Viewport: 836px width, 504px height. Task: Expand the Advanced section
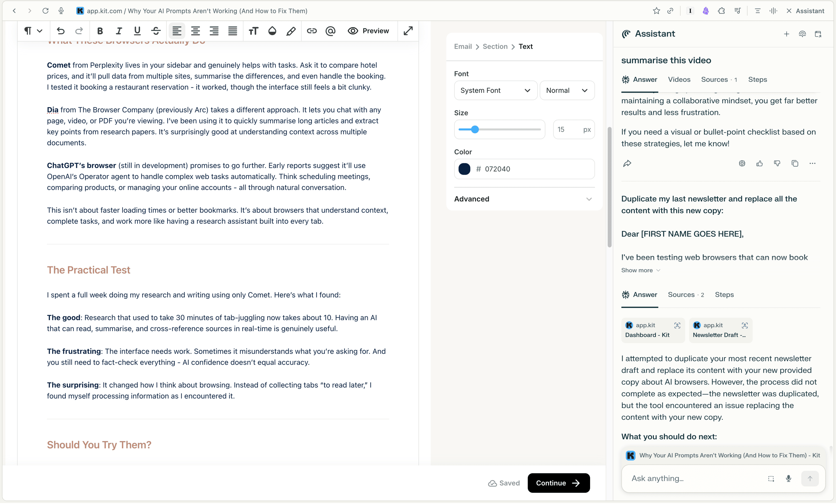(x=524, y=199)
